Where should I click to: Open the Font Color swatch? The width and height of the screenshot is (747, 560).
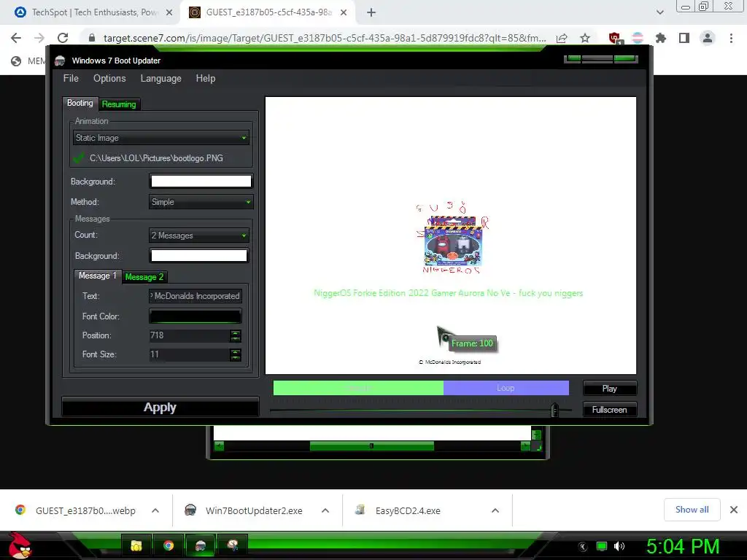[196, 316]
